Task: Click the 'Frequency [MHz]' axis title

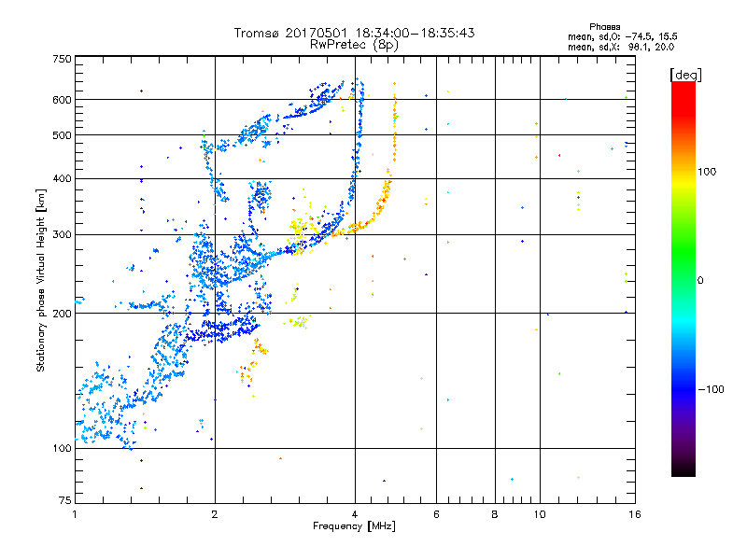Action: [x=354, y=526]
